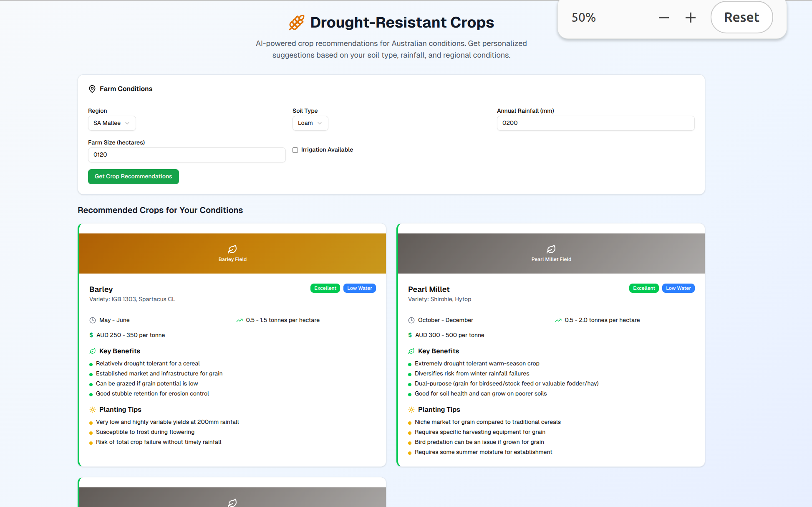The width and height of the screenshot is (812, 507).
Task: Click the clock icon next to May - June
Action: tap(93, 320)
